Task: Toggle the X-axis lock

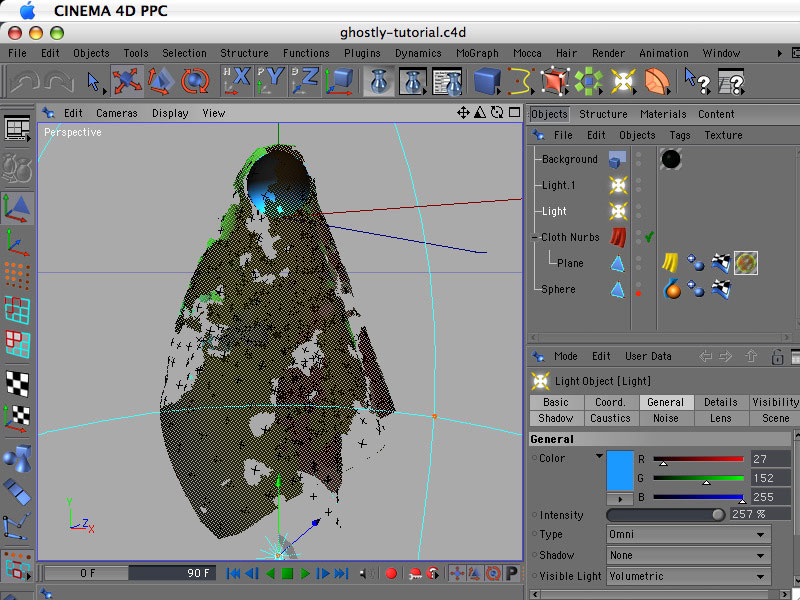Action: click(x=238, y=81)
